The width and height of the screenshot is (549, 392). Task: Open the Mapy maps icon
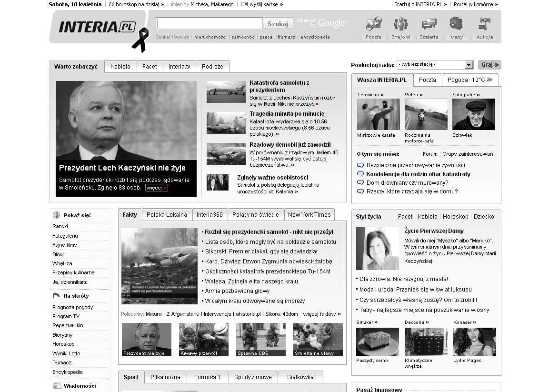tap(456, 24)
